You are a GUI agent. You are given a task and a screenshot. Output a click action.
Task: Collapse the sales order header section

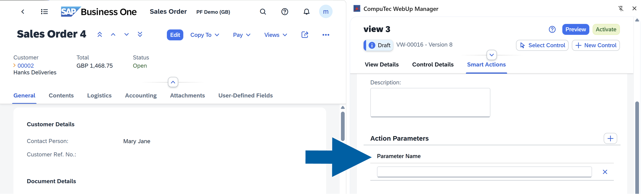173,82
